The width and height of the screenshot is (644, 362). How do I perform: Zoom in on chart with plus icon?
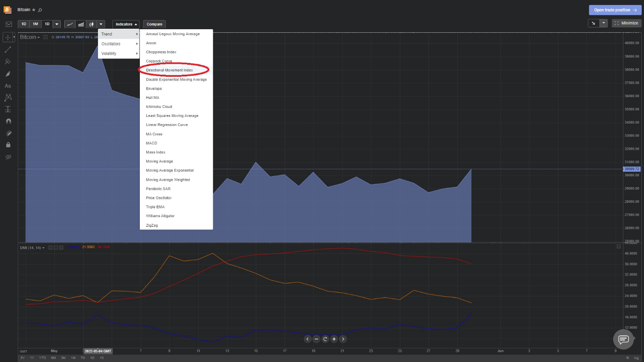pos(334,339)
